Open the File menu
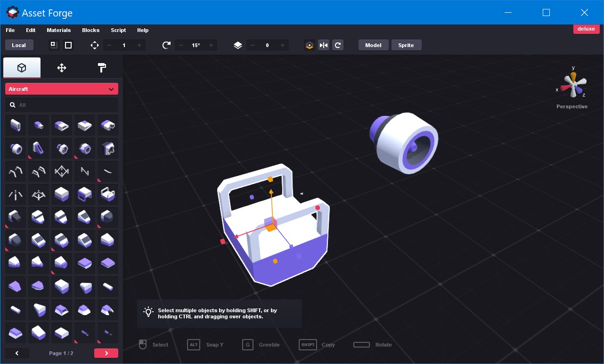This screenshot has height=364, width=604. tap(10, 30)
